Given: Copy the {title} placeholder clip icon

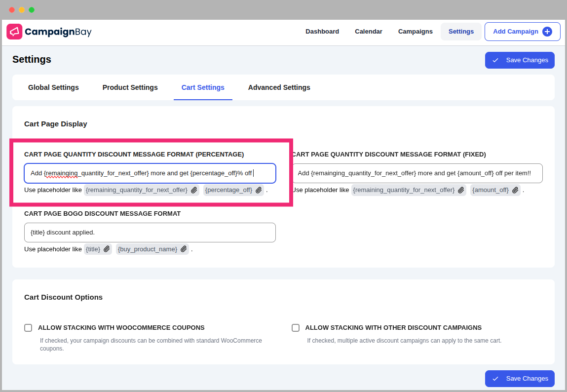Looking at the screenshot, I should (x=107, y=249).
